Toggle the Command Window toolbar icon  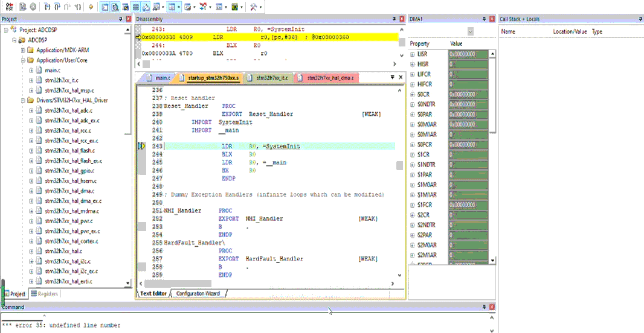tap(105, 7)
